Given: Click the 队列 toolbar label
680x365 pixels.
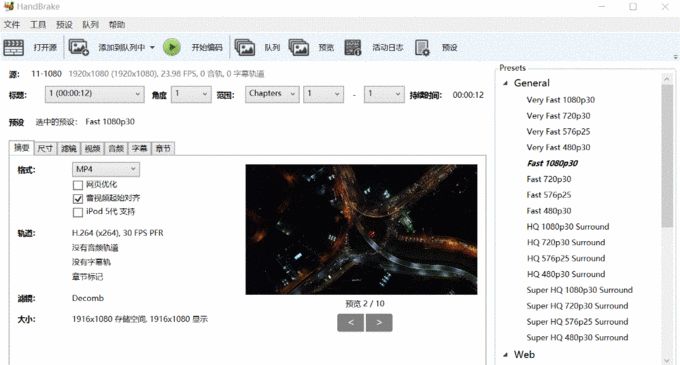Looking at the screenshot, I should click(272, 47).
